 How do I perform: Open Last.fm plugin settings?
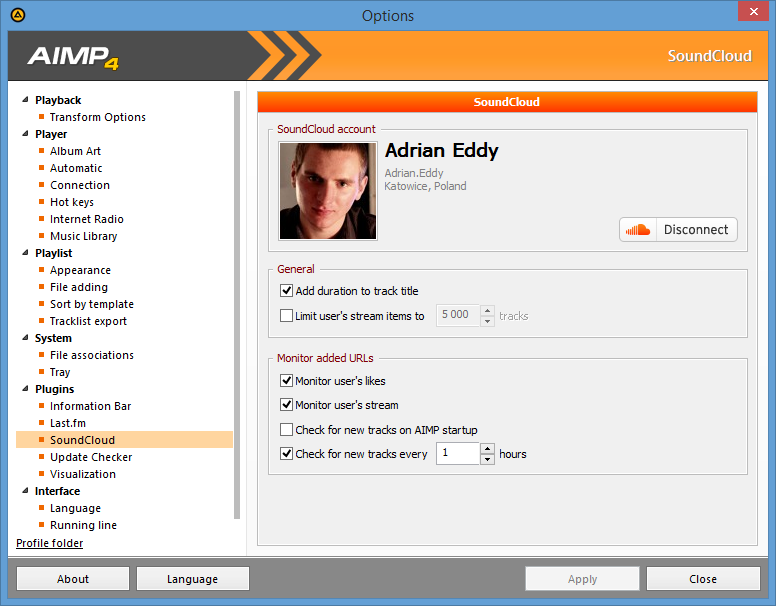[68, 423]
